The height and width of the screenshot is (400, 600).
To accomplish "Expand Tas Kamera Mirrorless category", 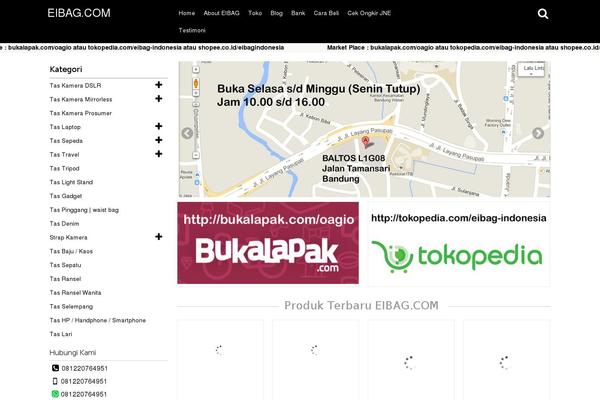I will 158,98.
